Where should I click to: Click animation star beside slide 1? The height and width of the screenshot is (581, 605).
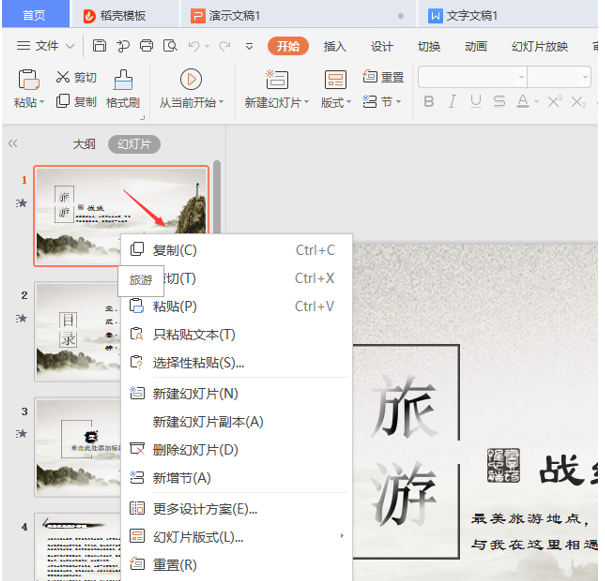point(22,203)
